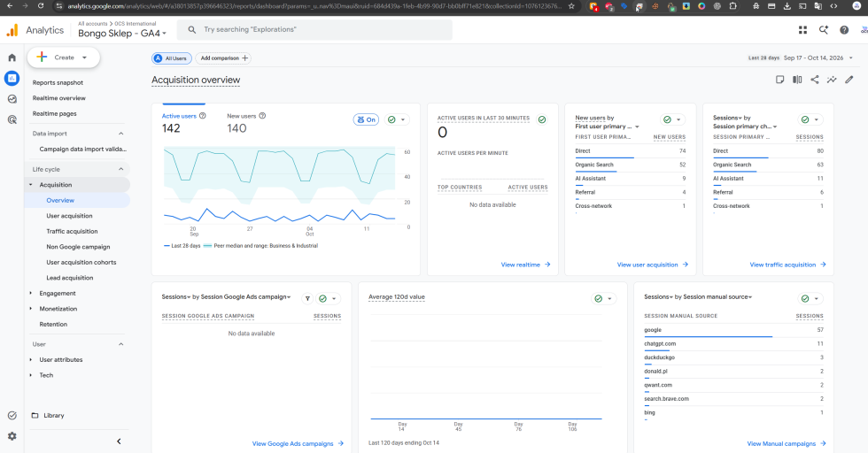Reload the browser page
The image size is (868, 453).
pyautogui.click(x=41, y=6)
